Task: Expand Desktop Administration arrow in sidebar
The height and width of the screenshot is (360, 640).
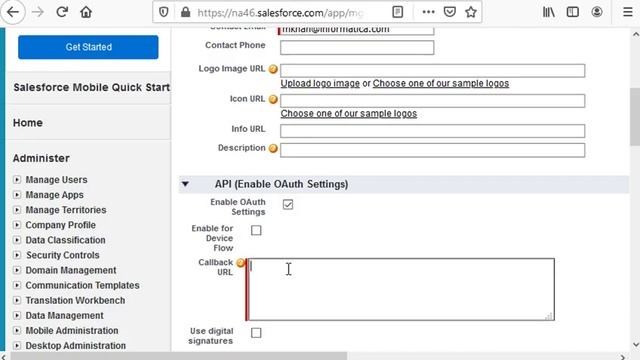Action: (17, 346)
